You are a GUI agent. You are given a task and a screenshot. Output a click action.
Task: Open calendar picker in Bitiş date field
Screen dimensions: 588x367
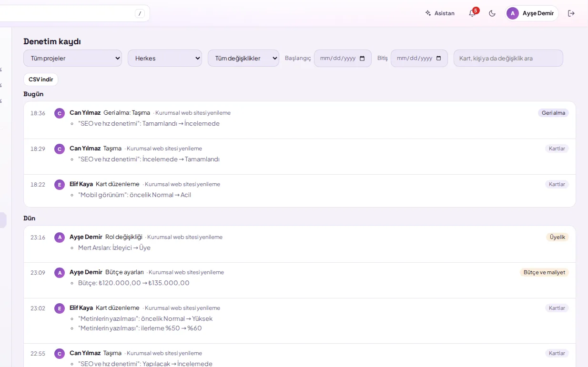pos(438,59)
